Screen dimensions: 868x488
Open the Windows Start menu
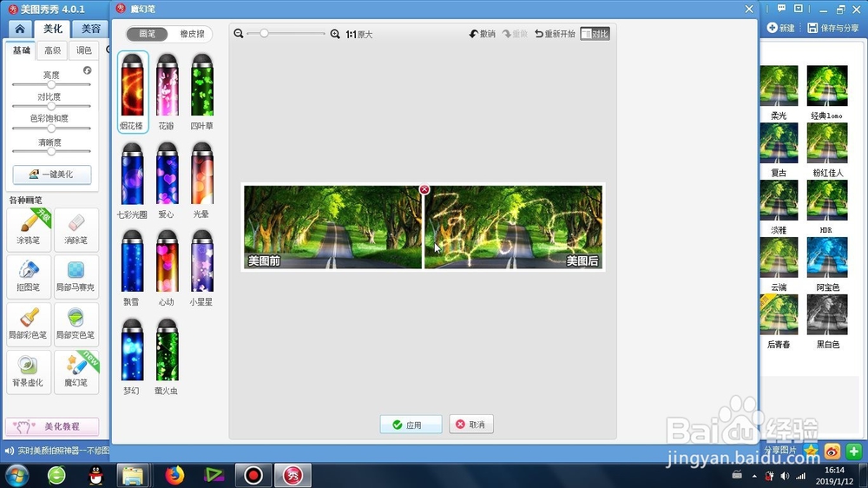[16, 475]
